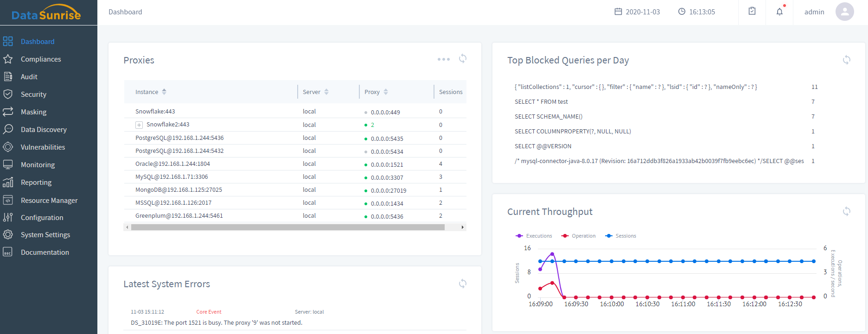Toggle Sessions series in throughput legend

pyautogui.click(x=621, y=236)
